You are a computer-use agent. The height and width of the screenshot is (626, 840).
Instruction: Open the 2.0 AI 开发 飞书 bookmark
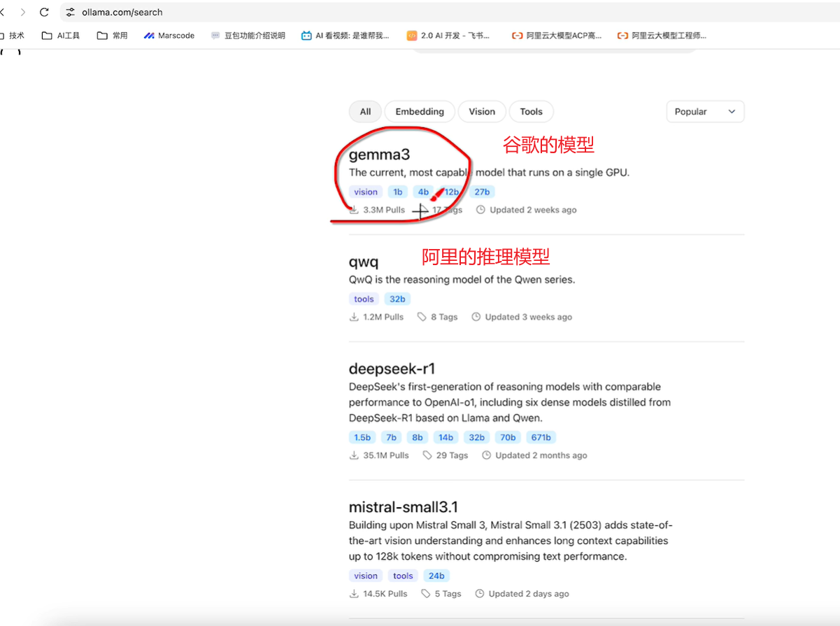click(448, 35)
